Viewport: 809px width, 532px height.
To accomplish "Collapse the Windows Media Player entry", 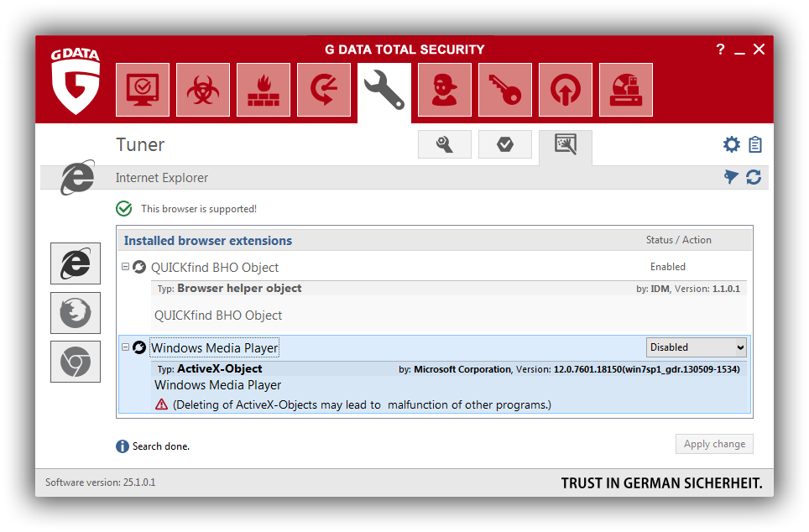I will point(125,347).
